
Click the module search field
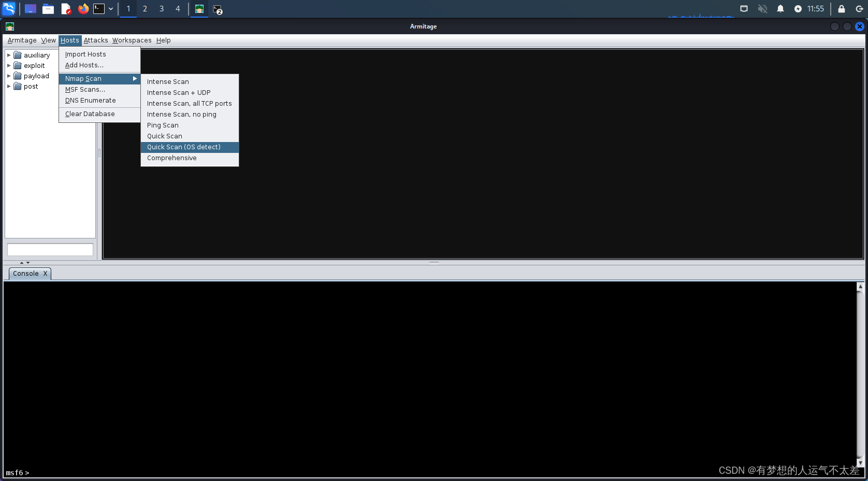pos(50,250)
